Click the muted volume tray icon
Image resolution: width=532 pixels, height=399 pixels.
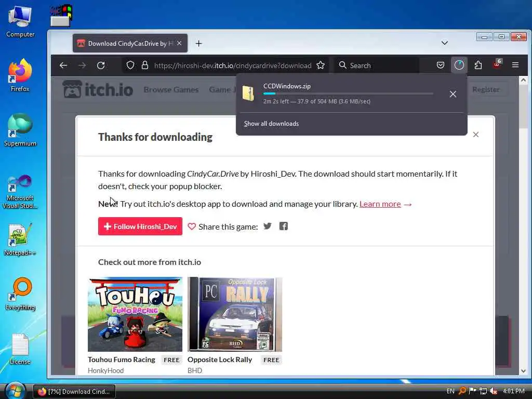coord(494,391)
